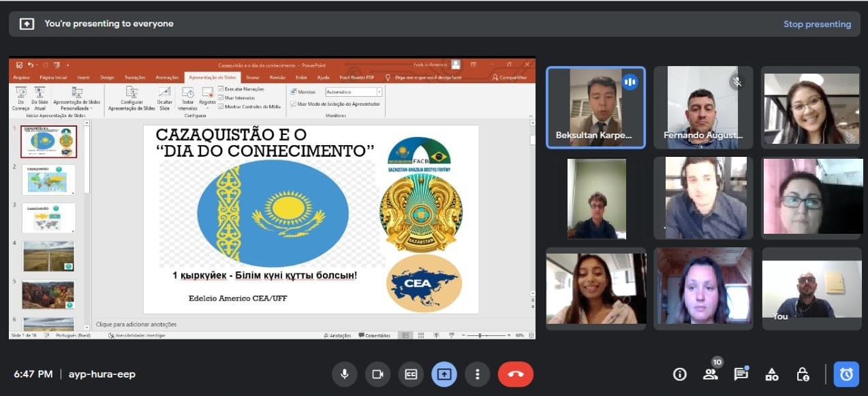This screenshot has width=868, height=396.
Task: Click Stop presenting link
Action: click(x=817, y=24)
